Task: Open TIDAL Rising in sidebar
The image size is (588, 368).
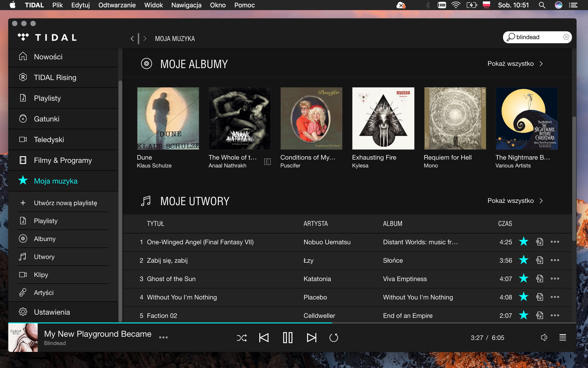Action: (55, 77)
